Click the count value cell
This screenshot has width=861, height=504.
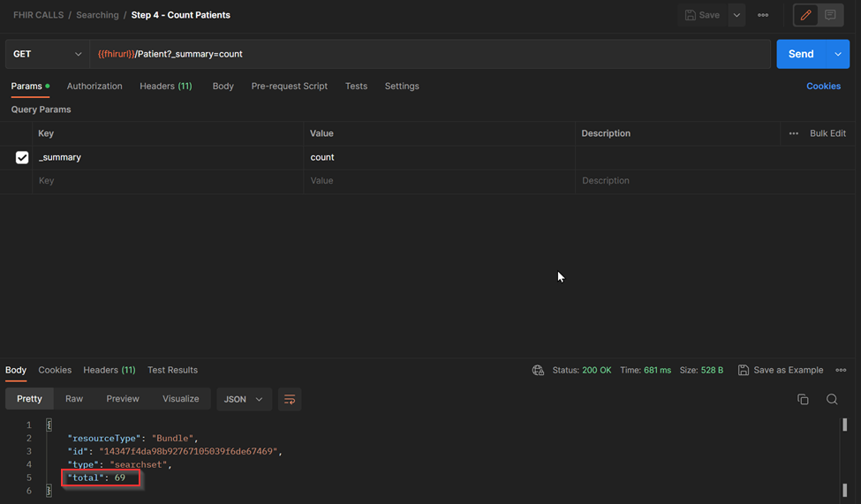click(439, 158)
